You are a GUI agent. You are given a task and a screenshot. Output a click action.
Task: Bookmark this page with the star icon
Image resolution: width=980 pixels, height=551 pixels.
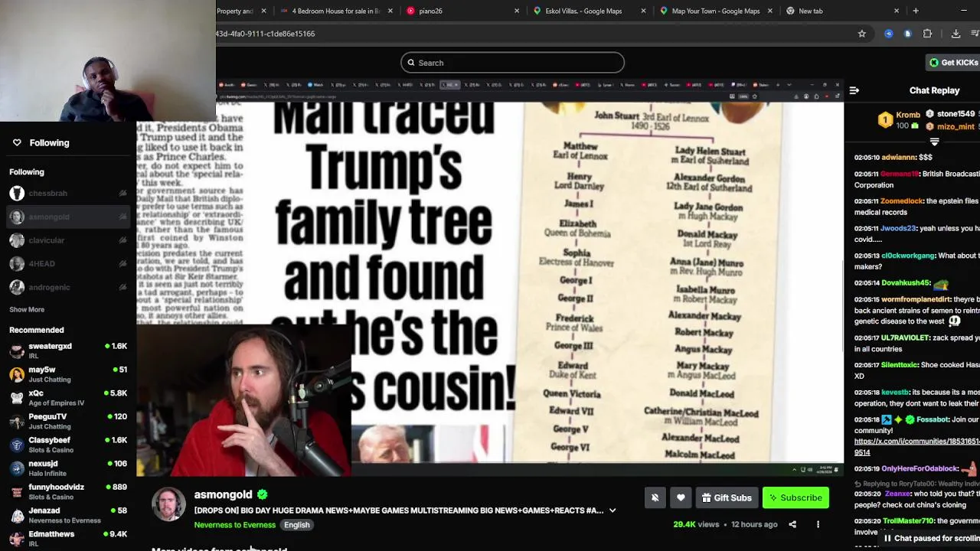point(862,34)
